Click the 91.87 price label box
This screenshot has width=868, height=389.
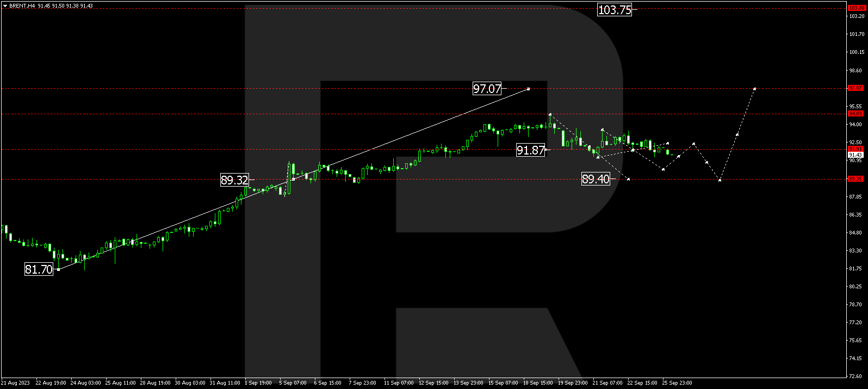point(530,150)
